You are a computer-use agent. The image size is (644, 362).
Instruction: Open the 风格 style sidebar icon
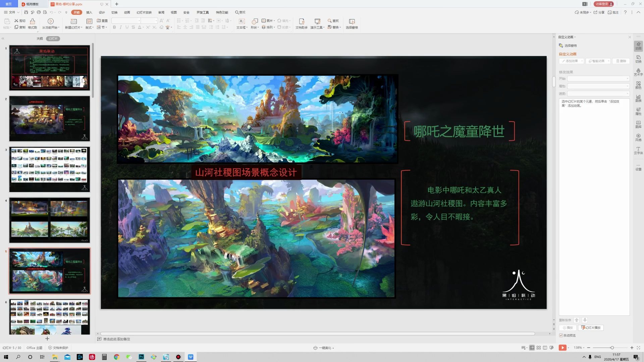638,137
